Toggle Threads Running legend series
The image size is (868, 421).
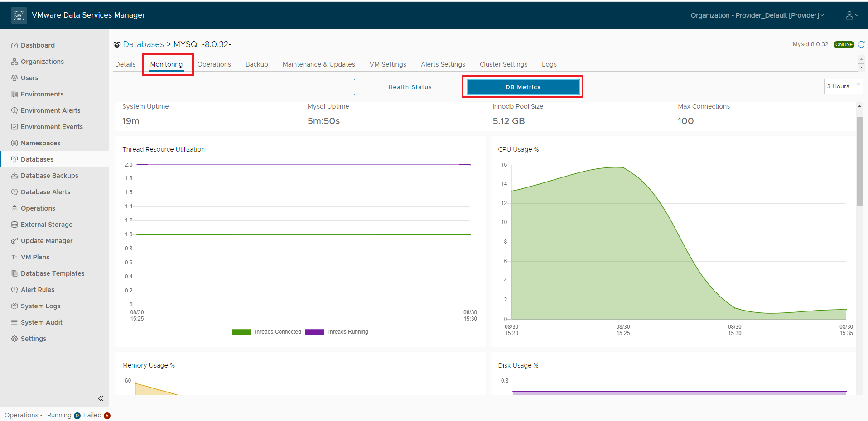pyautogui.click(x=337, y=332)
